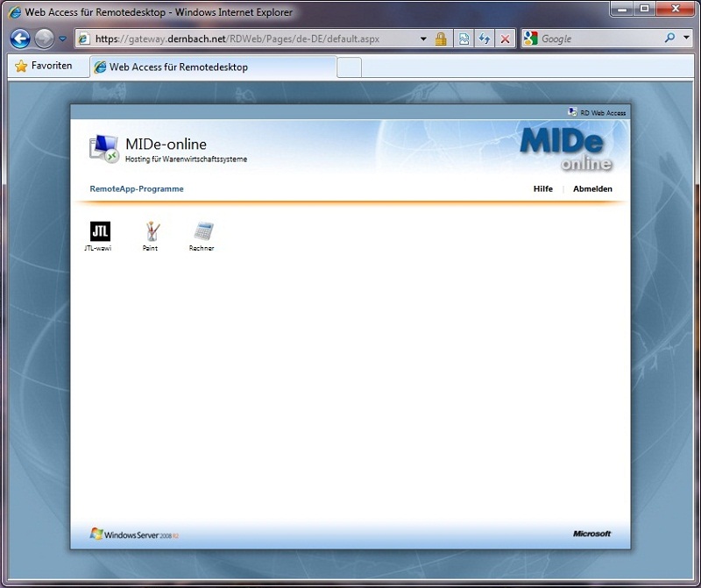Image resolution: width=701 pixels, height=588 pixels.
Task: Click the Windows Server 2008 R2 logo
Action: 134,534
